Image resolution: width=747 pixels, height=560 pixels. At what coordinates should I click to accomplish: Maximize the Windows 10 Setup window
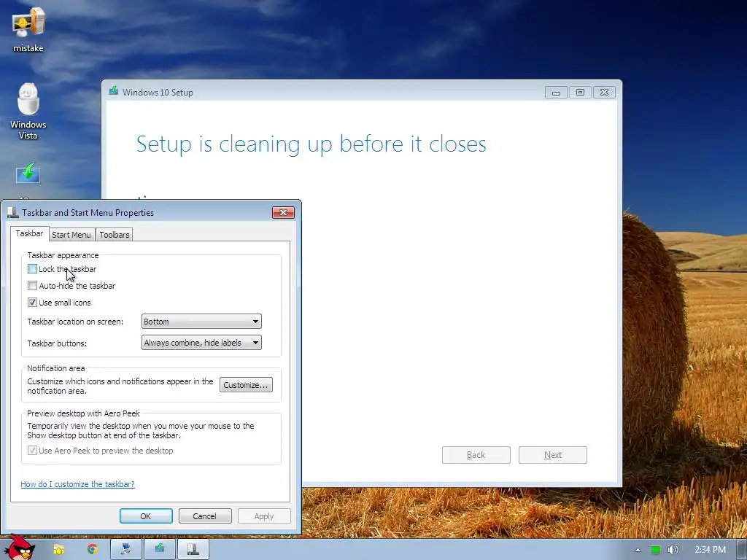click(x=580, y=93)
